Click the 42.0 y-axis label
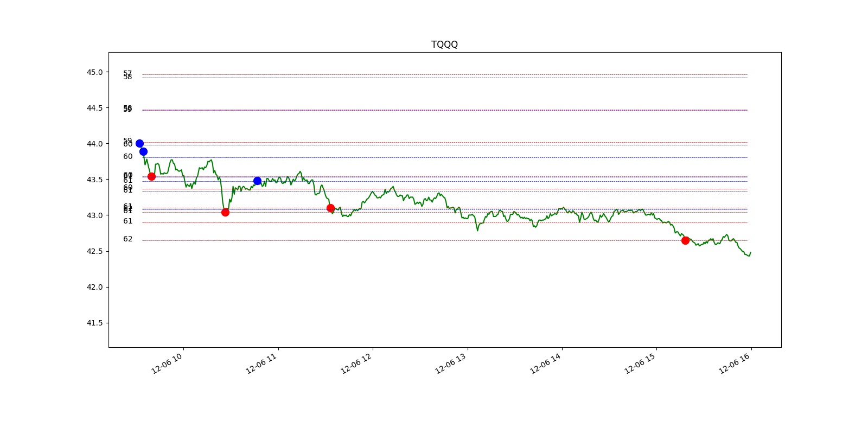This screenshot has width=868, height=434. (94, 287)
